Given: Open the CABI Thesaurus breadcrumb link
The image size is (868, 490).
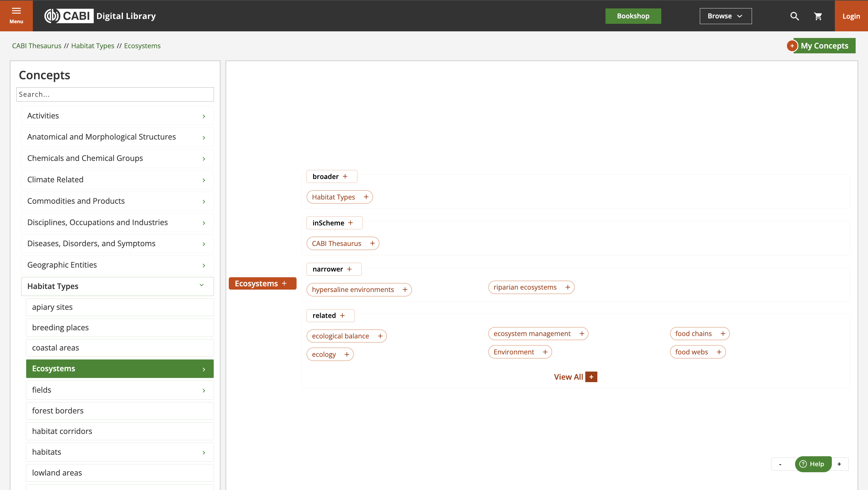Looking at the screenshot, I should tap(37, 46).
